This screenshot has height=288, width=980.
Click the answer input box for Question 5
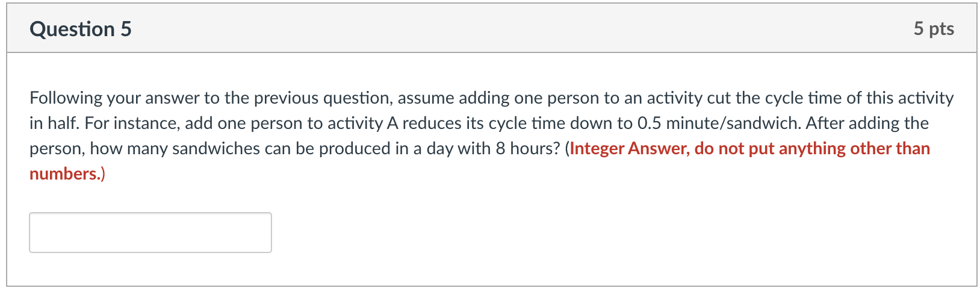150,233
